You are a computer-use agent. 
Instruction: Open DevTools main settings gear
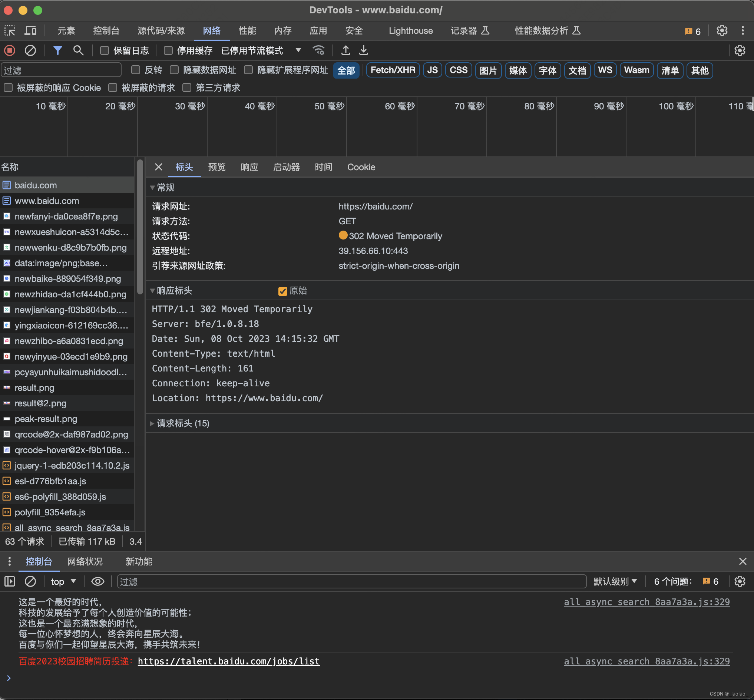tap(722, 31)
